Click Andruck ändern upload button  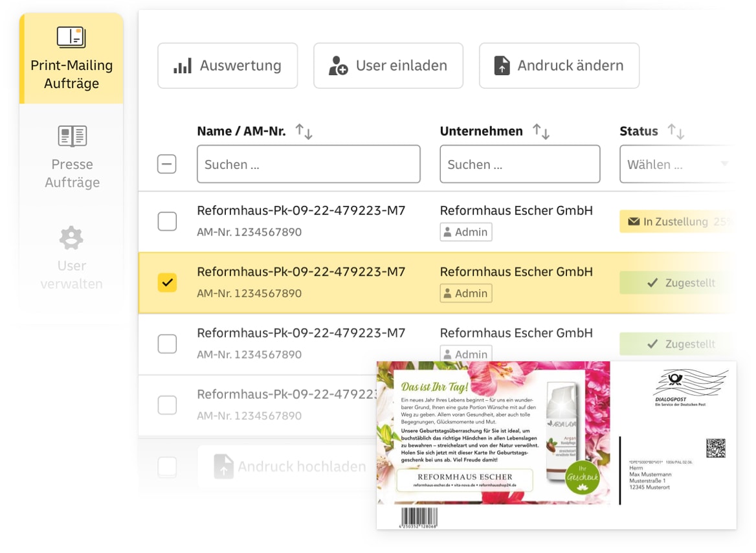559,65
